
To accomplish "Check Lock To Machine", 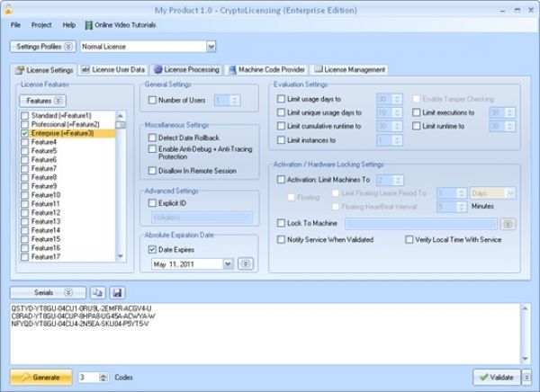I will (x=281, y=223).
